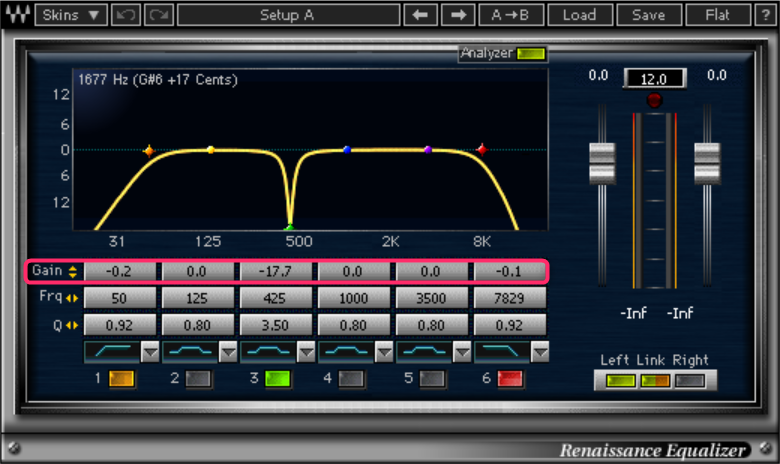This screenshot has height=464, width=780.
Task: Click the Redo arrow button
Action: (159, 15)
